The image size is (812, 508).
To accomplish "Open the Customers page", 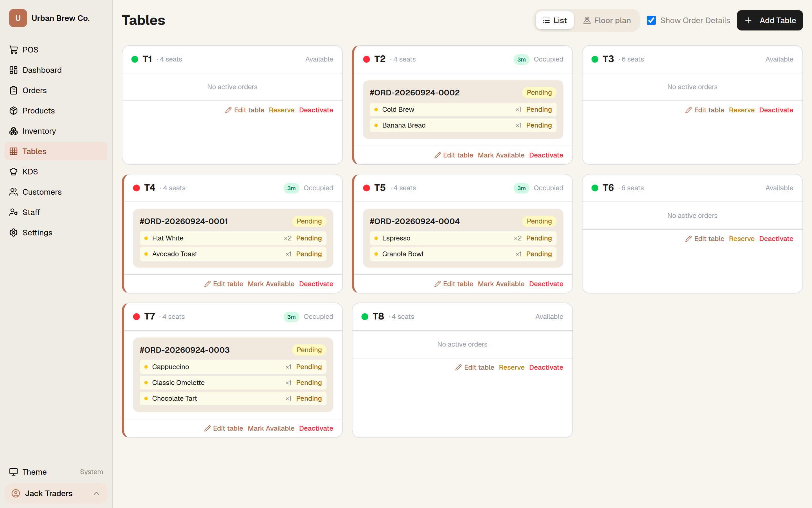I will pos(56,192).
